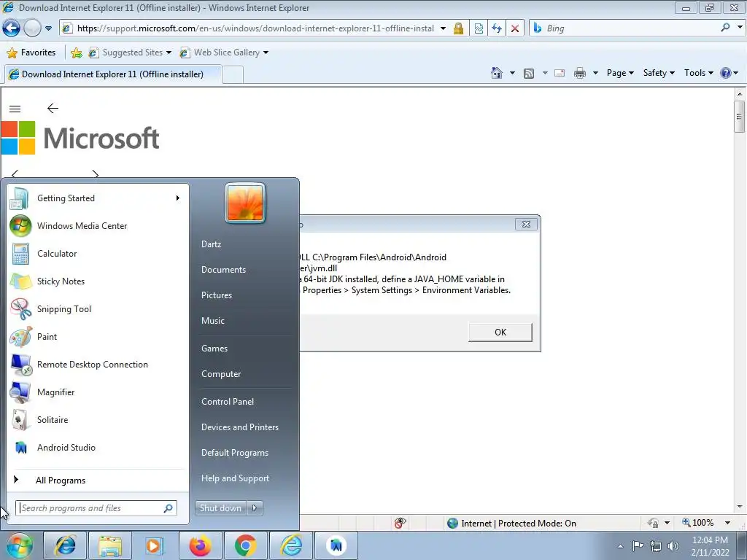Open a new blank tab
The width and height of the screenshot is (747, 560).
click(233, 75)
